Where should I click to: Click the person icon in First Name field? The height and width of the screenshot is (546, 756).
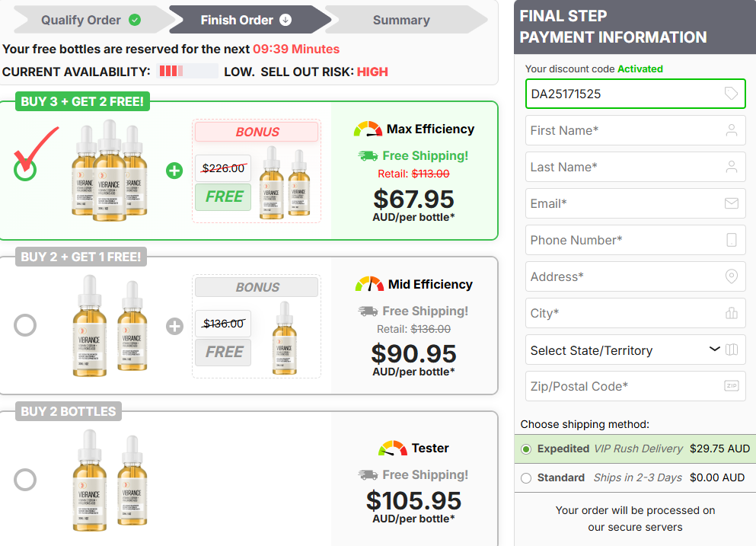point(732,130)
